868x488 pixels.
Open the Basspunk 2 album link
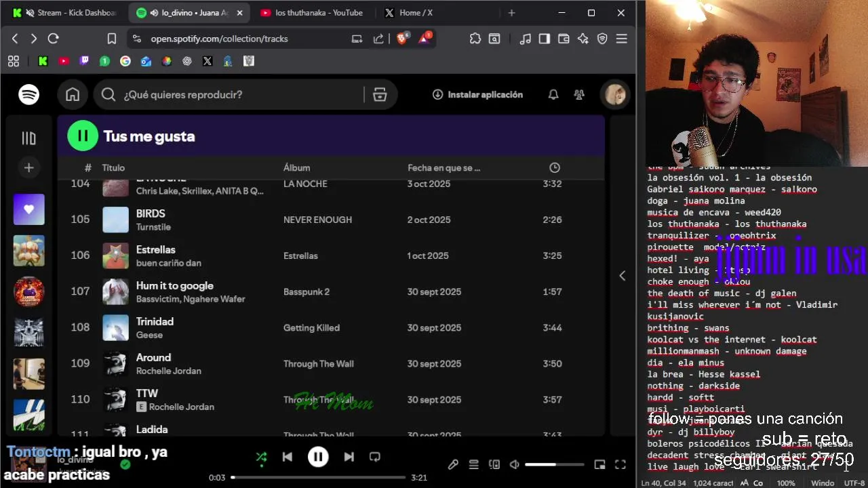[x=307, y=291]
